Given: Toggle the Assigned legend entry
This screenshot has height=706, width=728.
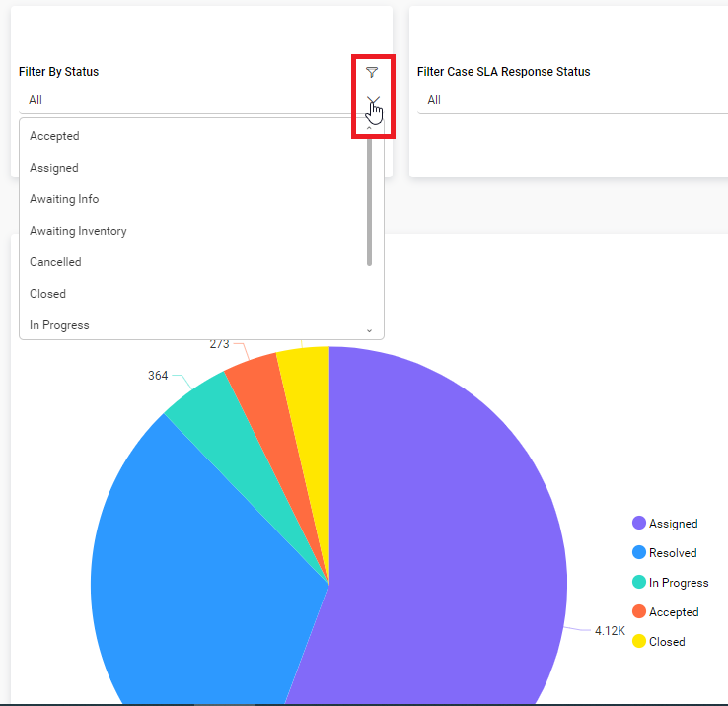Looking at the screenshot, I should pos(665,524).
